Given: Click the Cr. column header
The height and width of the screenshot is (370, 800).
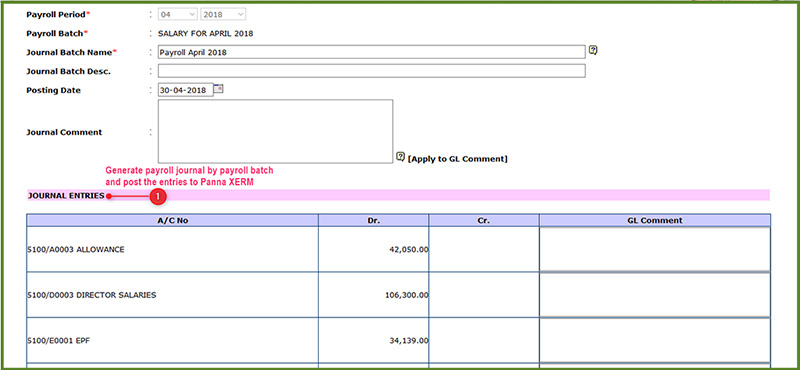Looking at the screenshot, I should [484, 220].
